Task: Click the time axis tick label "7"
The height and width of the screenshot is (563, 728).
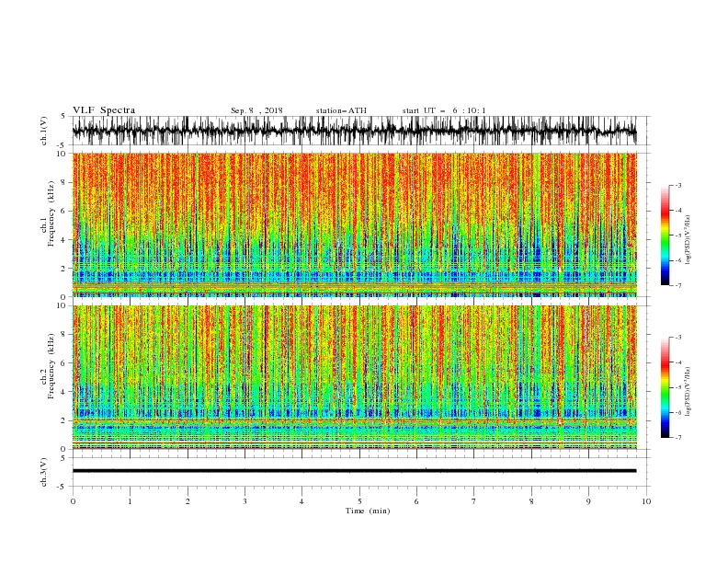Action: click(x=473, y=501)
